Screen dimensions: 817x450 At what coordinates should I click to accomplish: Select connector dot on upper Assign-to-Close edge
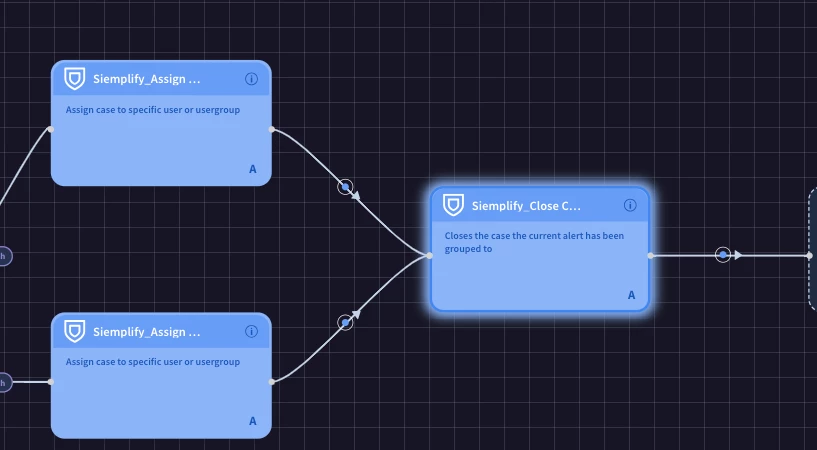coord(345,186)
